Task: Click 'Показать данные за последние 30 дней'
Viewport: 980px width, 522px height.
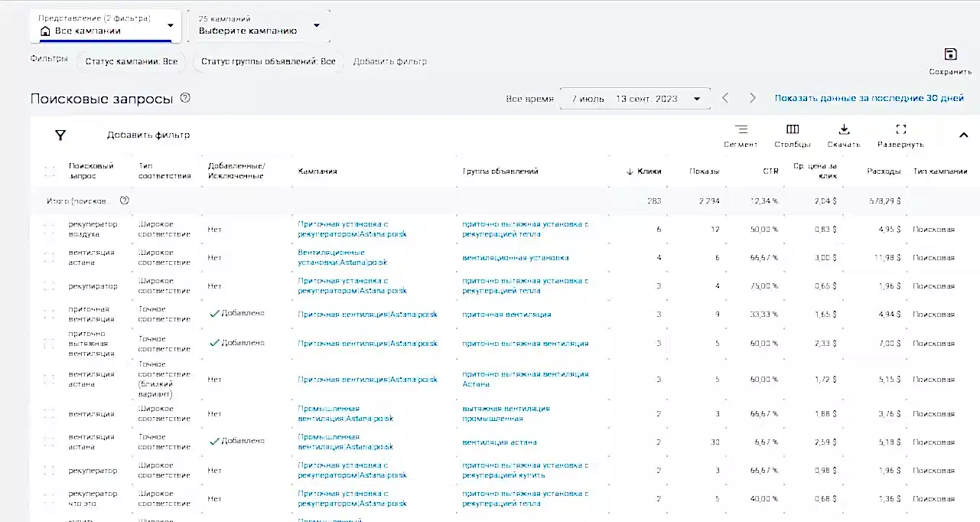Action: (869, 99)
